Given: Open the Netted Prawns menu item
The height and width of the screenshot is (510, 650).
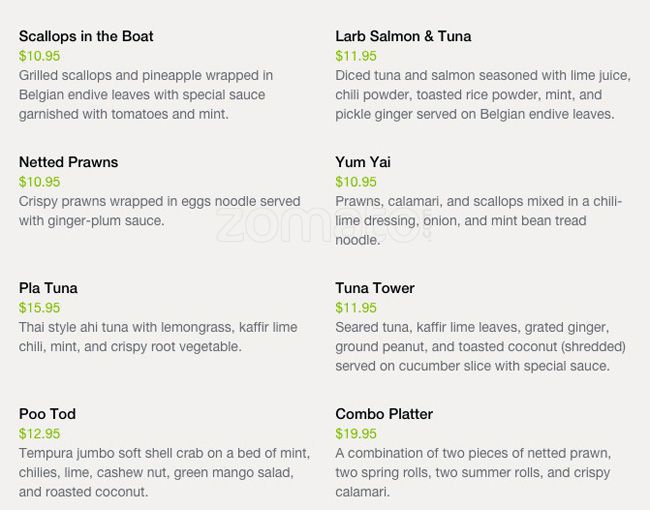Looking at the screenshot, I should pyautogui.click(x=68, y=162).
